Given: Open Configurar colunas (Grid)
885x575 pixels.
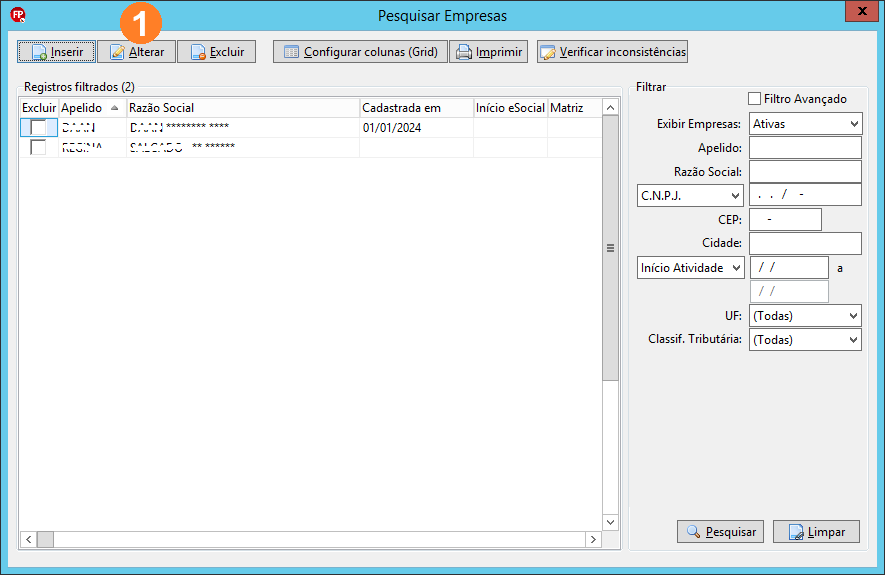Looking at the screenshot, I should pos(360,52).
